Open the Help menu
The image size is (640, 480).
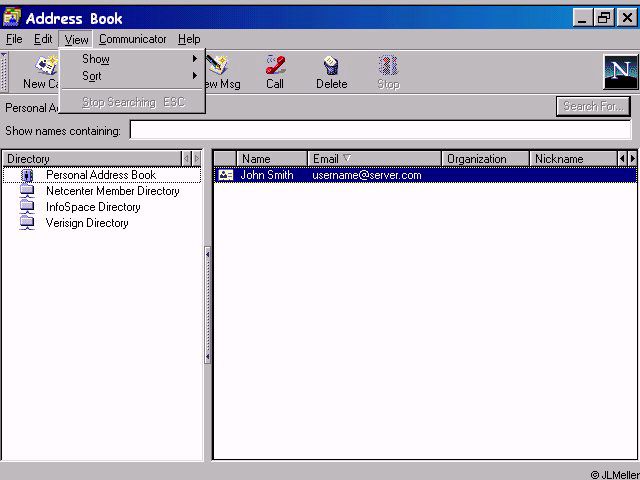point(189,39)
